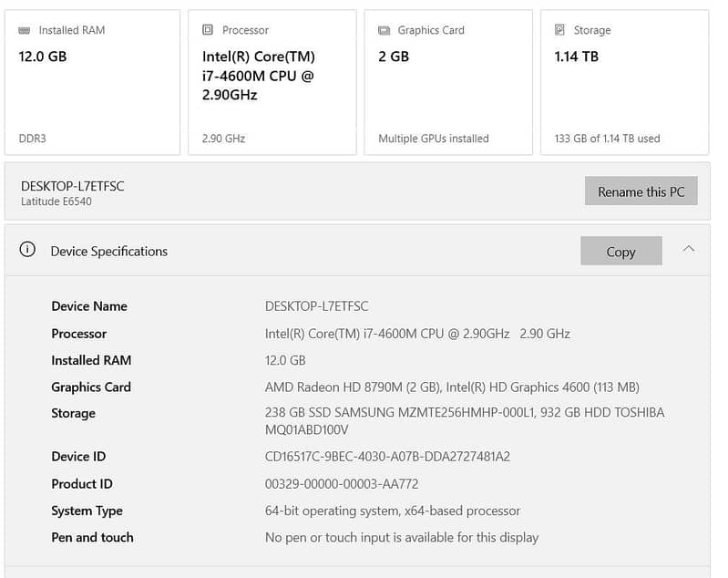728x578 pixels.
Task: Click the 'Product ID' label
Action: coord(82,484)
